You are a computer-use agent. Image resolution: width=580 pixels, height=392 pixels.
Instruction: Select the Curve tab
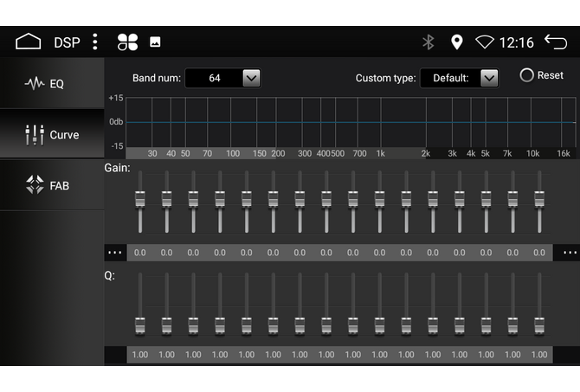[52, 134]
